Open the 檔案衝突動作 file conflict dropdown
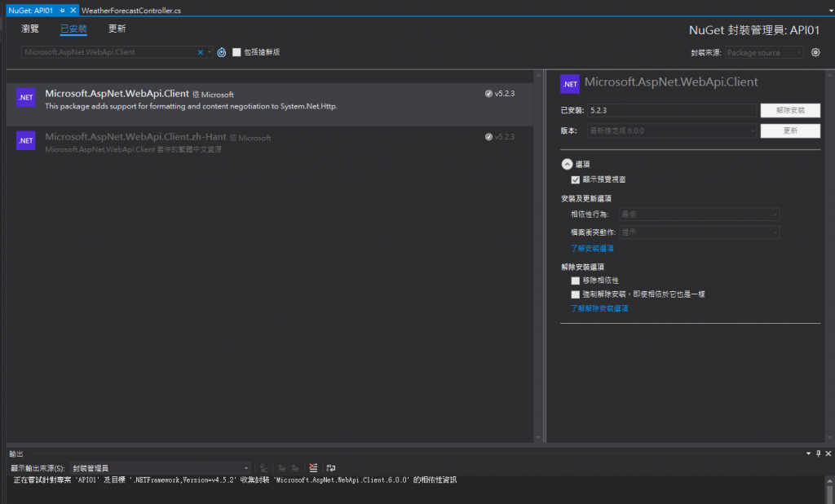Image resolution: width=835 pixels, height=504 pixels. click(699, 232)
